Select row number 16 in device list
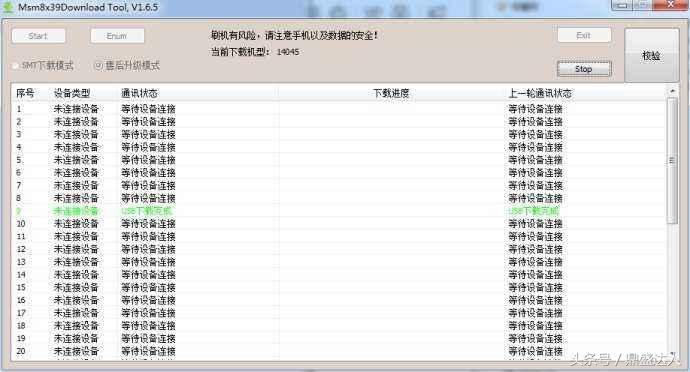 pyautogui.click(x=338, y=300)
